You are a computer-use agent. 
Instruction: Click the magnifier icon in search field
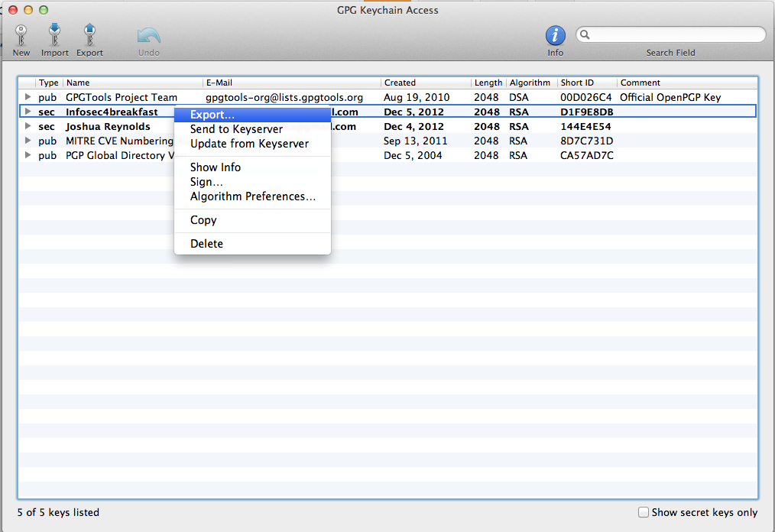coord(585,34)
